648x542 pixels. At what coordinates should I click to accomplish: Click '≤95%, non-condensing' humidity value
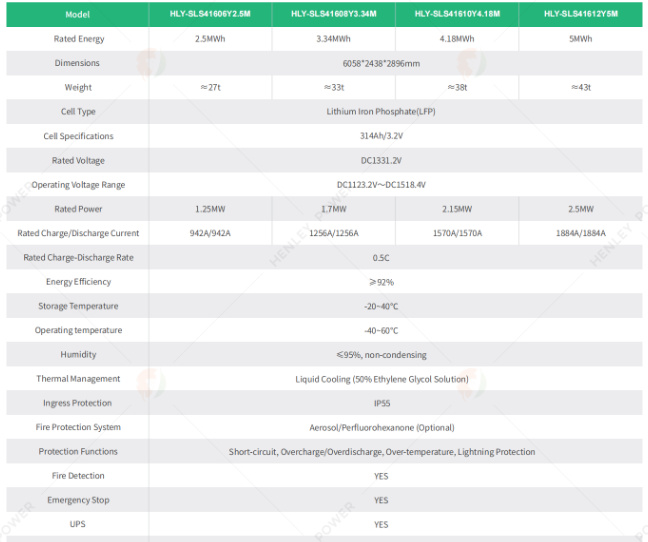381,355
